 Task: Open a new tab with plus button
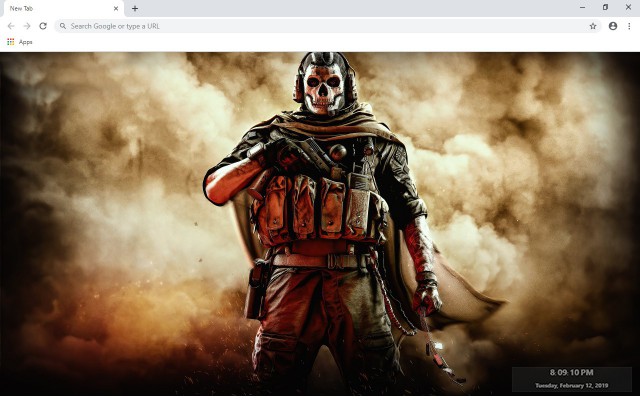tap(135, 8)
